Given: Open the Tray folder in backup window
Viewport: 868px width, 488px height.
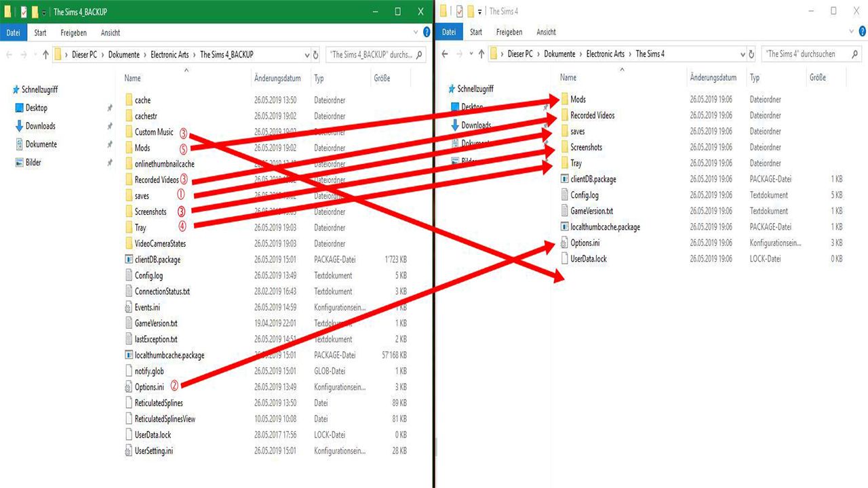Looking at the screenshot, I should [140, 228].
